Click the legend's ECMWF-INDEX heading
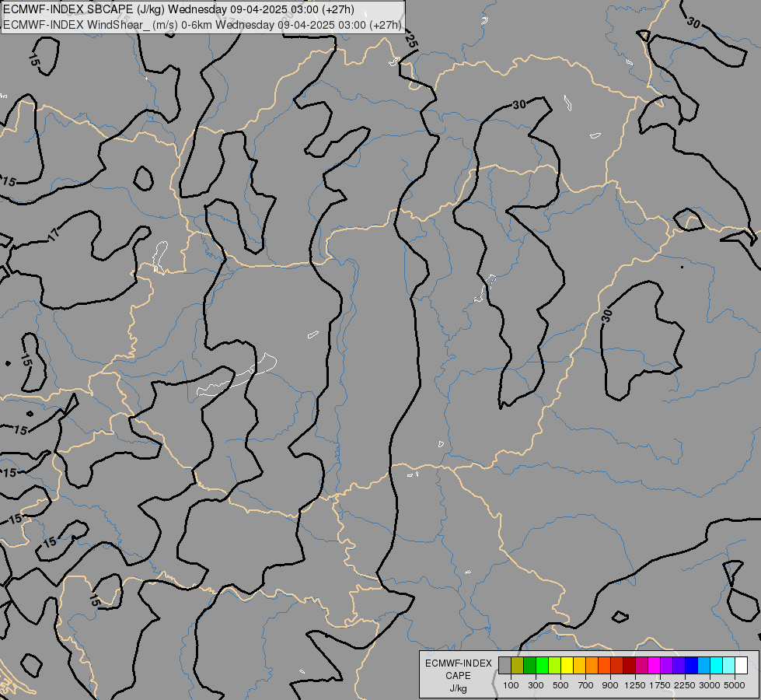 pos(458,663)
